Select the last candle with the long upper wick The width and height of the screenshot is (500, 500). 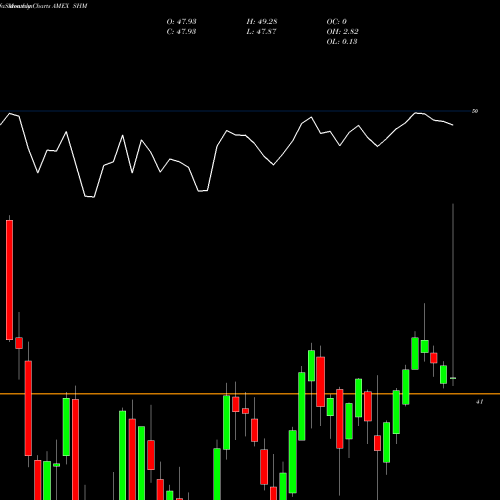click(x=453, y=295)
